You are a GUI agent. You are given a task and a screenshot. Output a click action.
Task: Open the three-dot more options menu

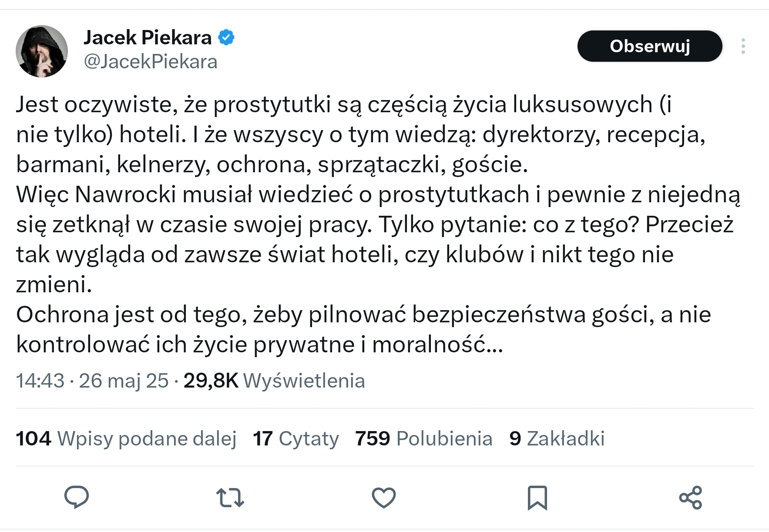[x=743, y=46]
